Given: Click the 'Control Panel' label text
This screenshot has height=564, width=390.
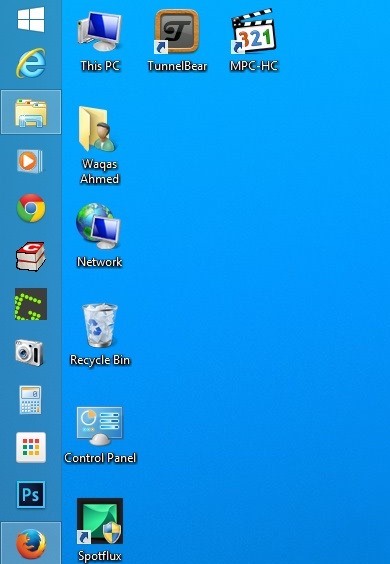Looking at the screenshot, I should [x=100, y=458].
